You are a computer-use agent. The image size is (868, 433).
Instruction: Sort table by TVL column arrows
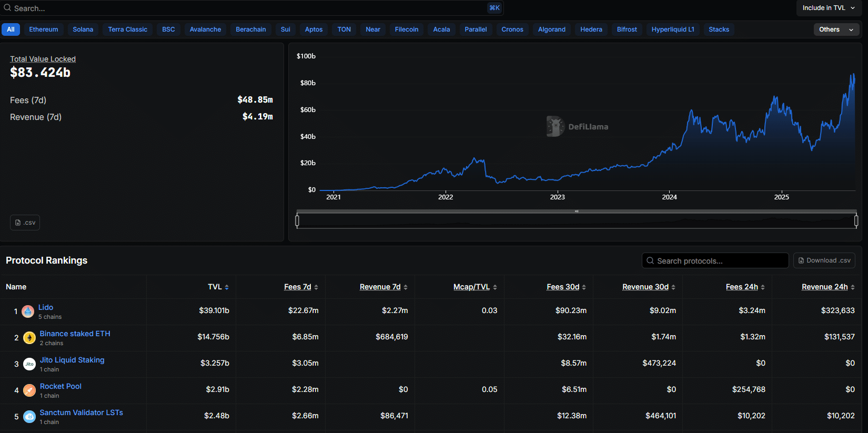coord(227,287)
